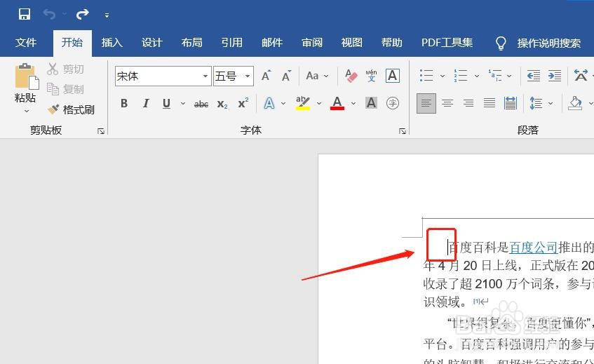Image resolution: width=594 pixels, height=364 pixels.
Task: Click the Increase Indent icon
Action: pos(555,76)
